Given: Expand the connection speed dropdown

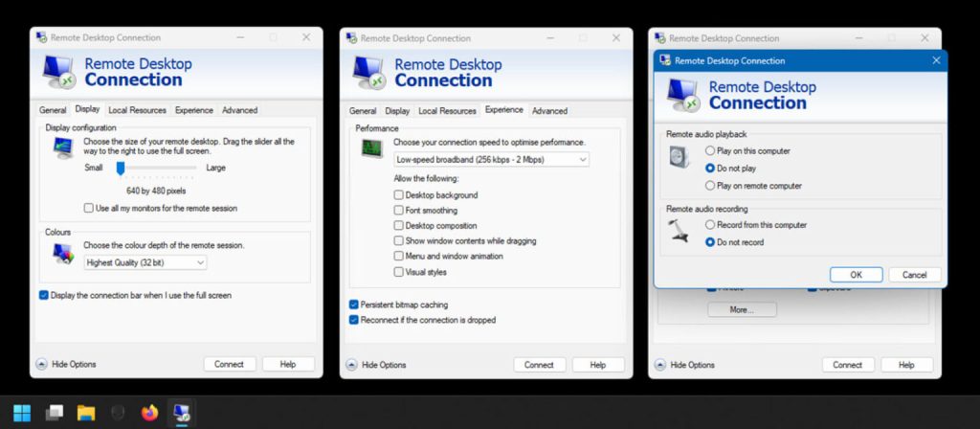Looking at the screenshot, I should [491, 159].
